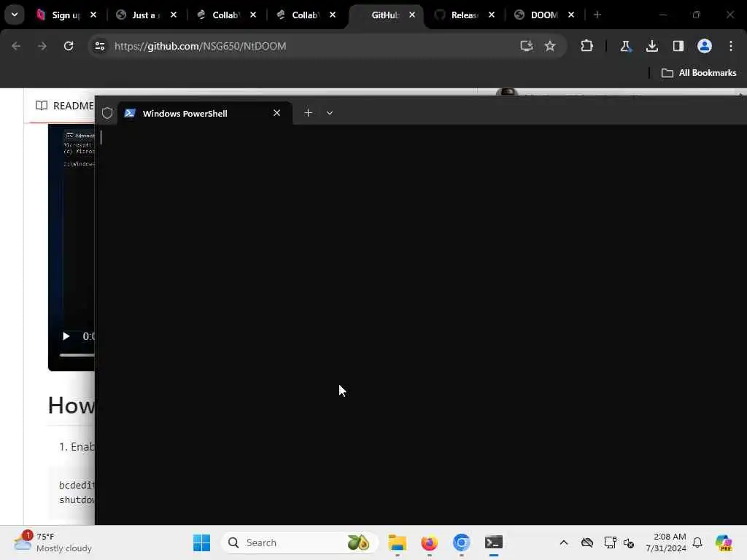
Task: Toggle the browser side panel
Action: [x=678, y=46]
